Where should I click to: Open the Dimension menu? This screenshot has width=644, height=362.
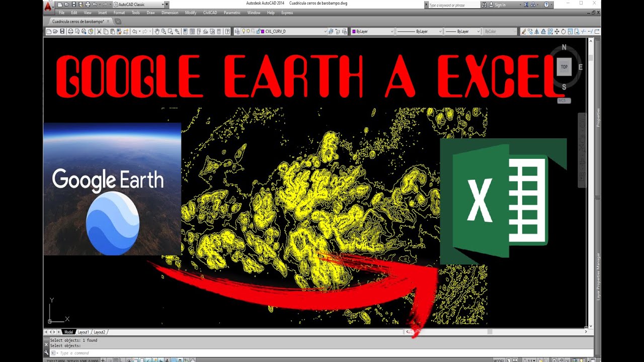point(170,13)
